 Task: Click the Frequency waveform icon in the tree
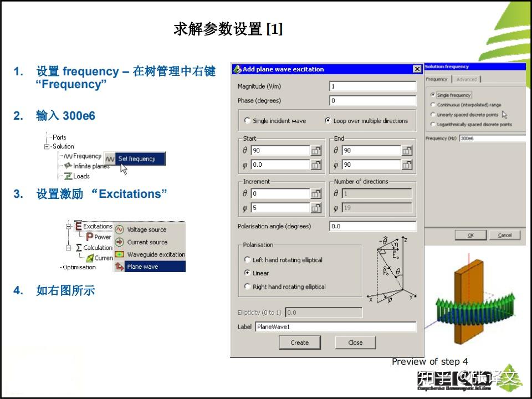[x=67, y=157]
